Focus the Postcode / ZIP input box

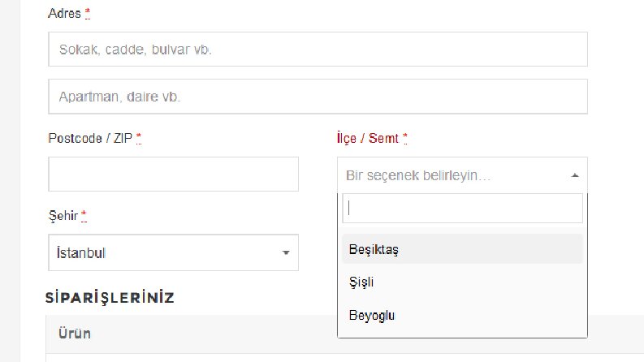click(173, 174)
